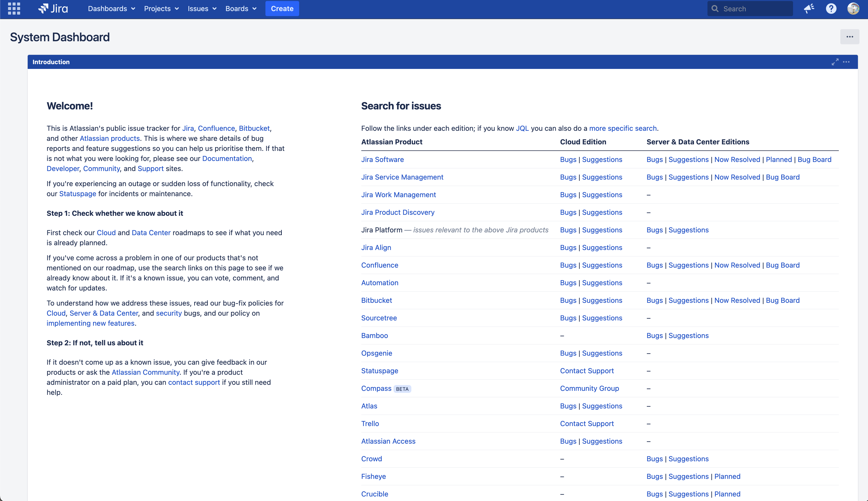Maximize the Introduction gadget
This screenshot has width=868, height=501.
pyautogui.click(x=835, y=62)
